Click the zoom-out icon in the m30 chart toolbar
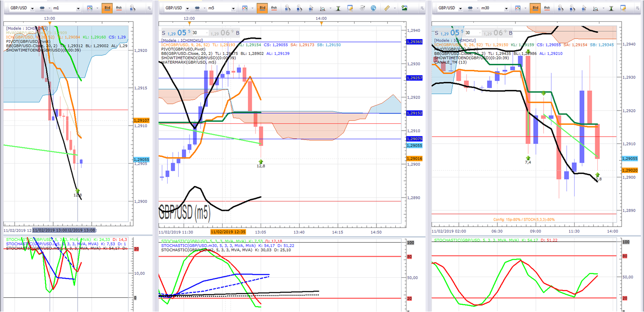 click(x=572, y=8)
